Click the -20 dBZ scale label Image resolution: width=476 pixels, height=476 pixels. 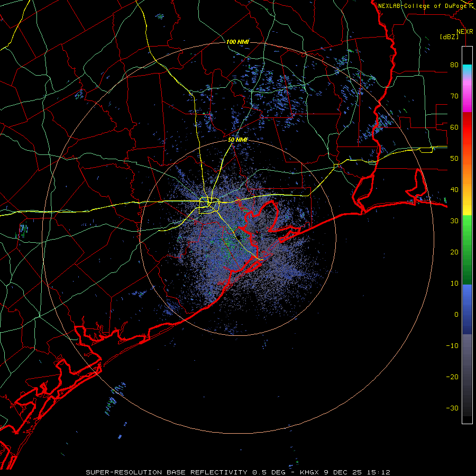[x=452, y=377]
